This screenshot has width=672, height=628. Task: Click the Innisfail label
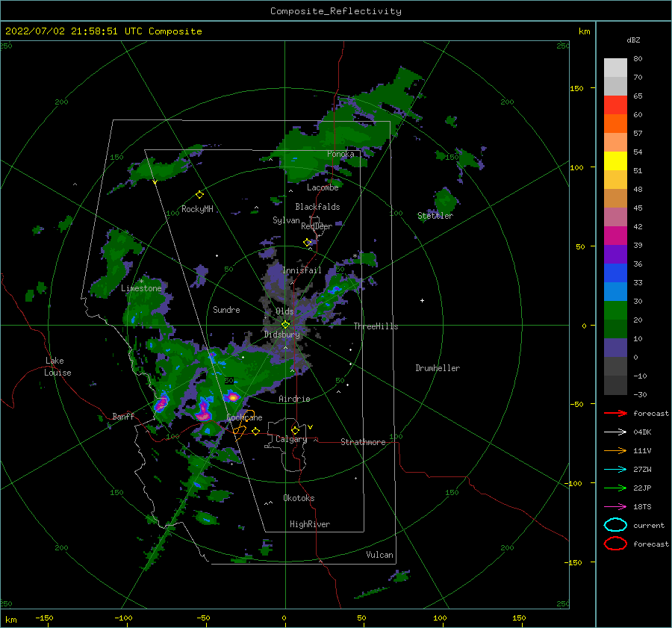point(302,270)
